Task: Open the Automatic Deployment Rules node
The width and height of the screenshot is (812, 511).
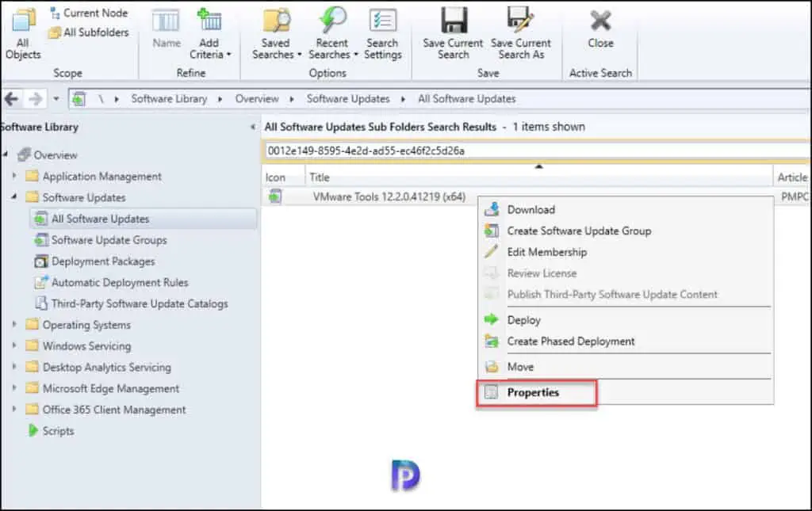Action: tap(111, 282)
